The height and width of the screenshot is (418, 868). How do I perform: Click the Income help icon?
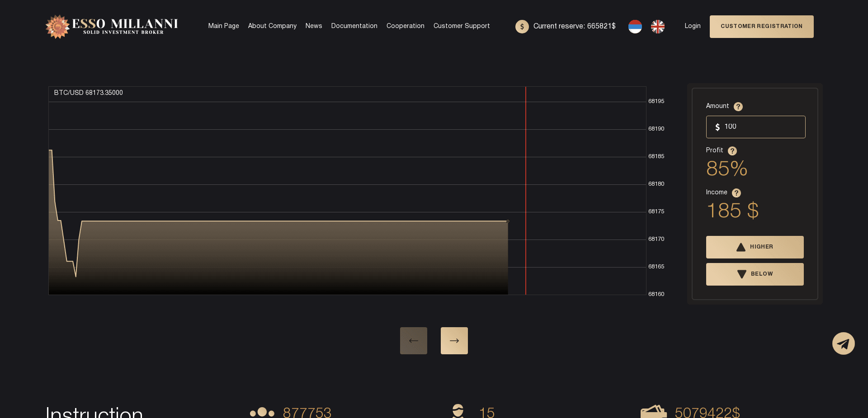[736, 193]
